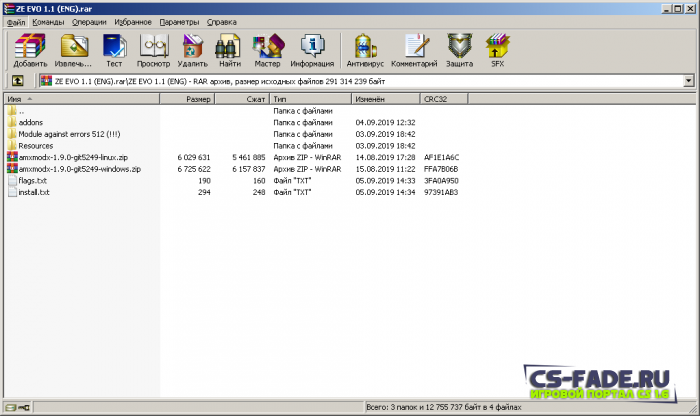Open the Файл menu
The width and height of the screenshot is (700, 416).
(16, 22)
